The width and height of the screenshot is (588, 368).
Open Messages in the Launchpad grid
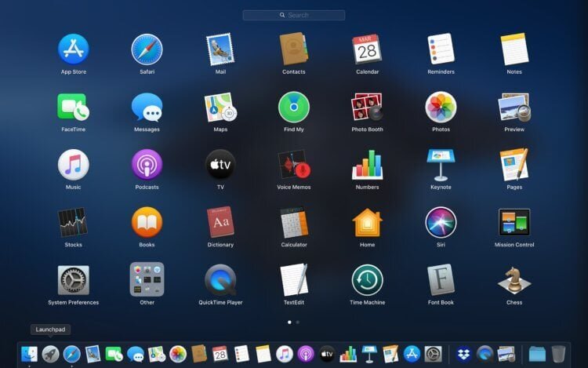(x=147, y=107)
